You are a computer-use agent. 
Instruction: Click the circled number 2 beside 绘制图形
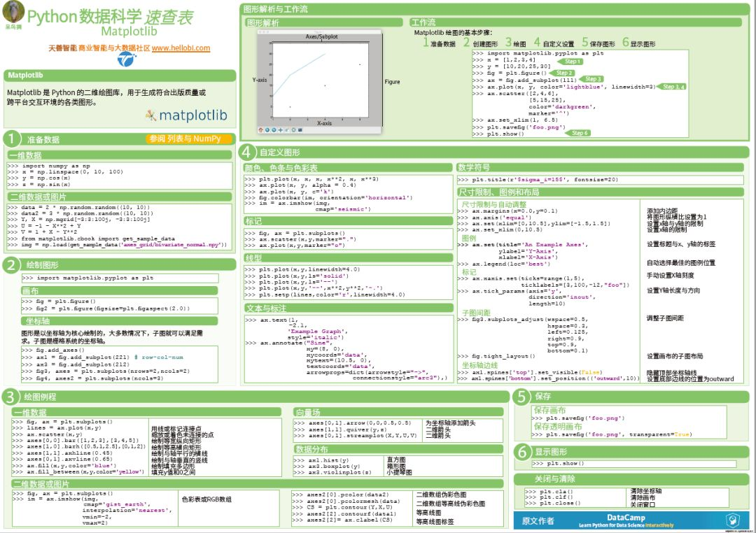[x=12, y=264]
